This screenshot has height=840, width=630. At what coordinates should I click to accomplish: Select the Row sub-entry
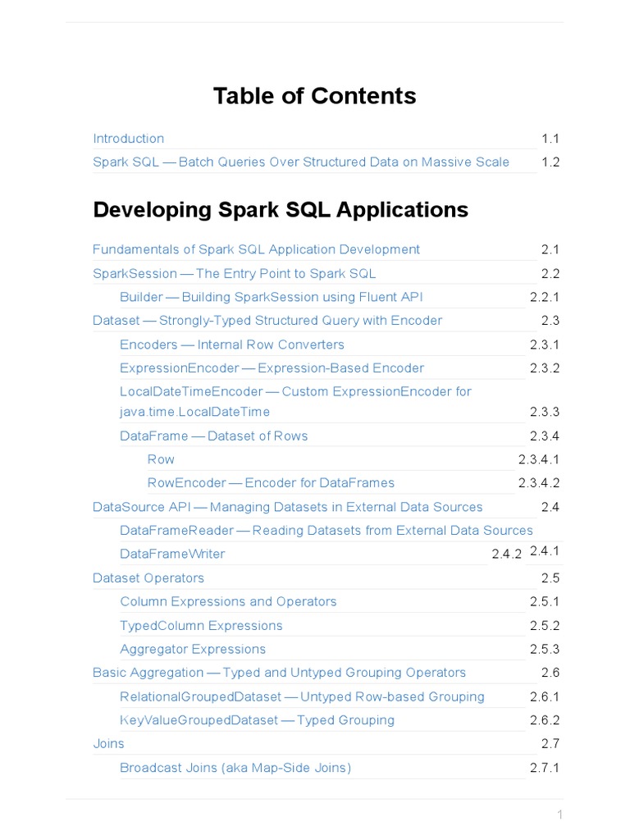(161, 459)
